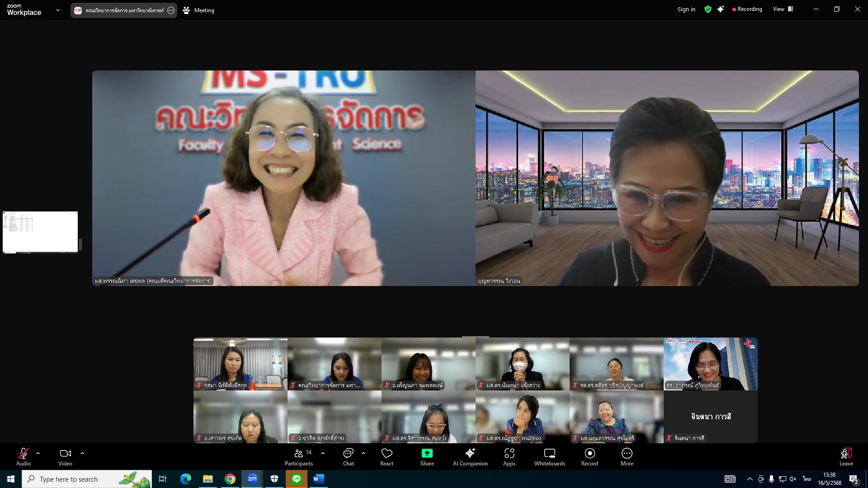Open the More options menu
Screen dimensions: 868x488
tap(627, 456)
